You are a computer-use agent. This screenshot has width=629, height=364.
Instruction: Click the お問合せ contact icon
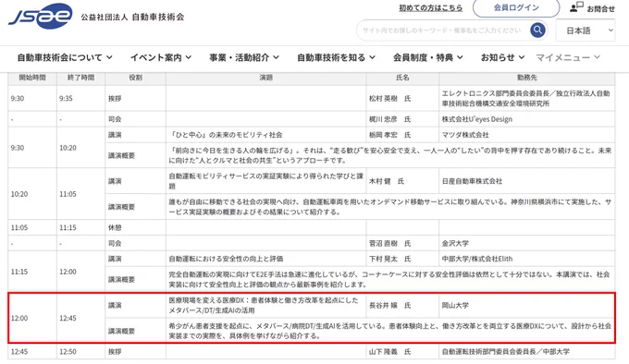[576, 7]
